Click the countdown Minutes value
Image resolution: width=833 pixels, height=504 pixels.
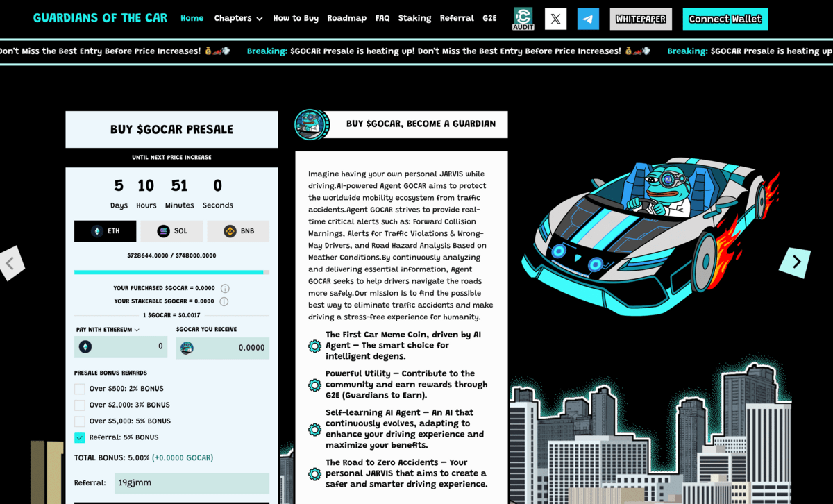pyautogui.click(x=179, y=185)
